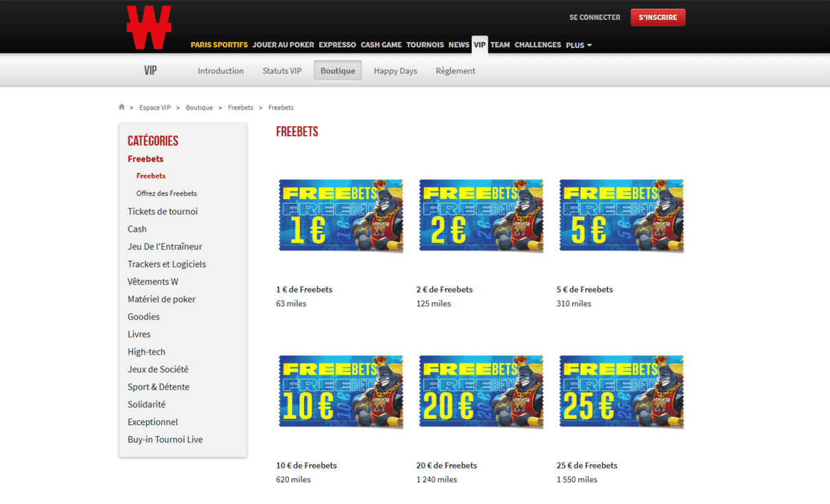Click the '63 miles' price text

click(292, 304)
